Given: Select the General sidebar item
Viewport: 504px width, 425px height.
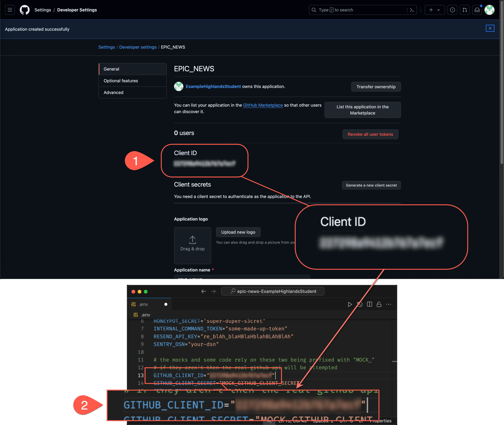Looking at the screenshot, I should (133, 69).
